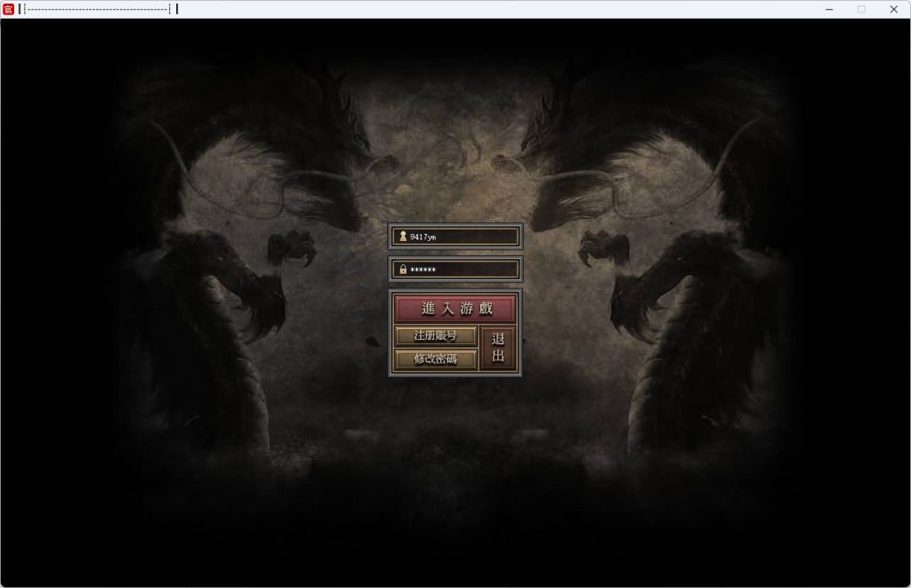Click the dashed title text in title bar
Screen dimensions: 911x588
pyautogui.click(x=98, y=9)
